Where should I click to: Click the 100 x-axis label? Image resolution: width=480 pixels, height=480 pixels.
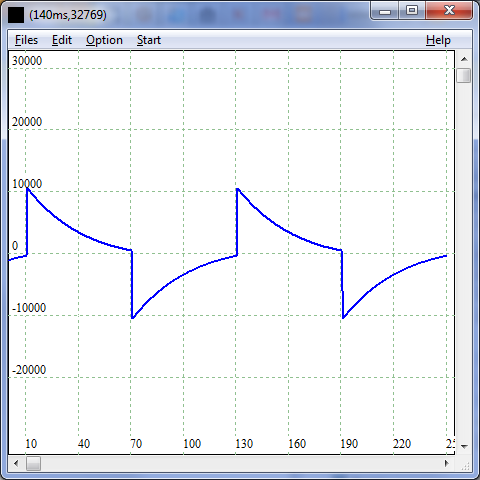pyautogui.click(x=192, y=444)
